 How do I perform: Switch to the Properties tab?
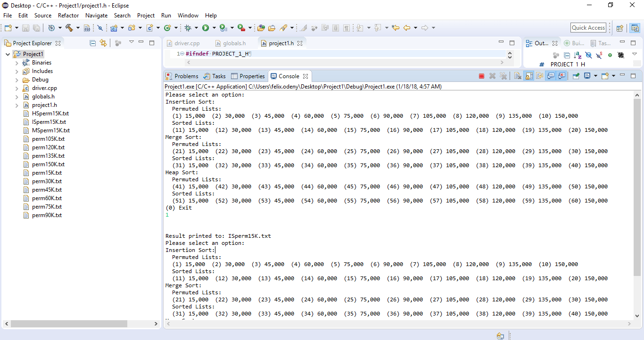[248, 76]
